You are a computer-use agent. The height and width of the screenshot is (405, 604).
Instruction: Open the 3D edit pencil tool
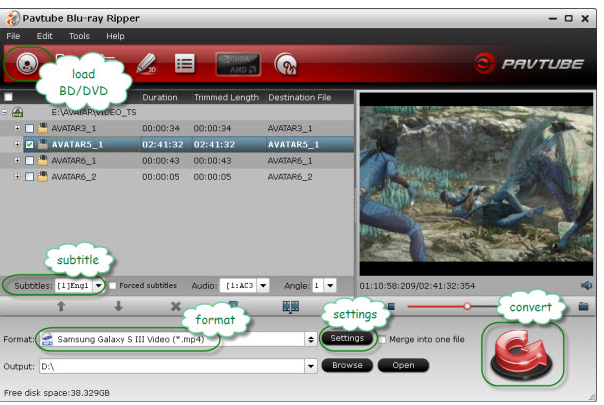pos(147,63)
